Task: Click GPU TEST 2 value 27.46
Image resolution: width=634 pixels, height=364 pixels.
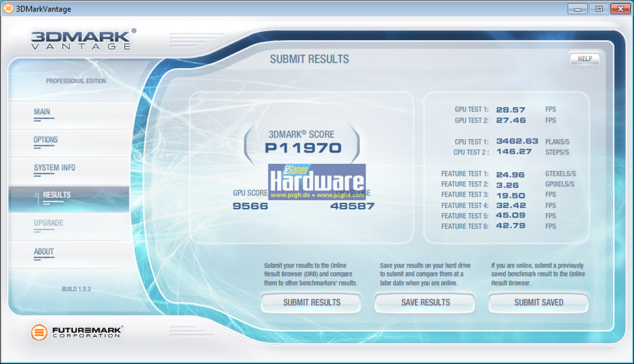Action: [x=511, y=120]
